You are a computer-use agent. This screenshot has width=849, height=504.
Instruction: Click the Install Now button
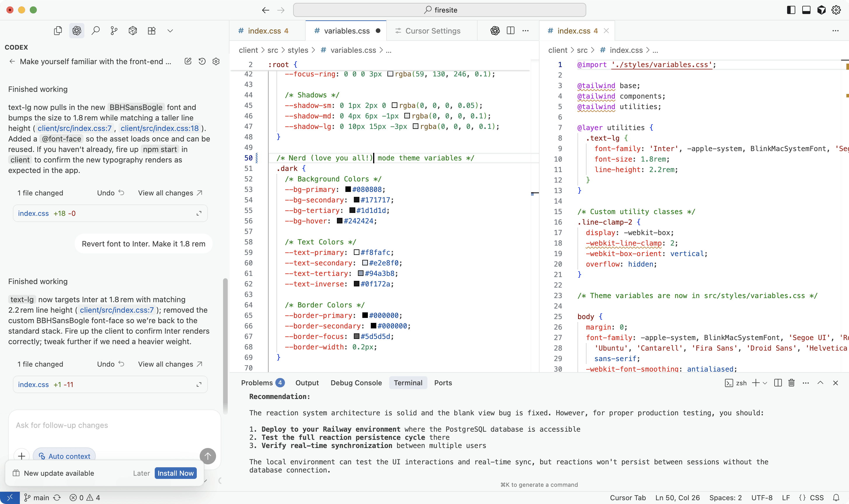(x=175, y=473)
